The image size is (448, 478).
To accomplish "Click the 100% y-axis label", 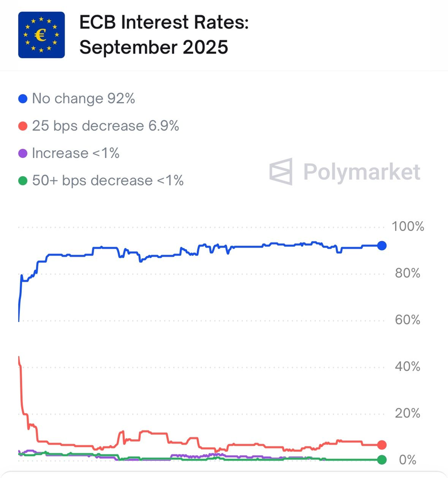I will pos(408,227).
